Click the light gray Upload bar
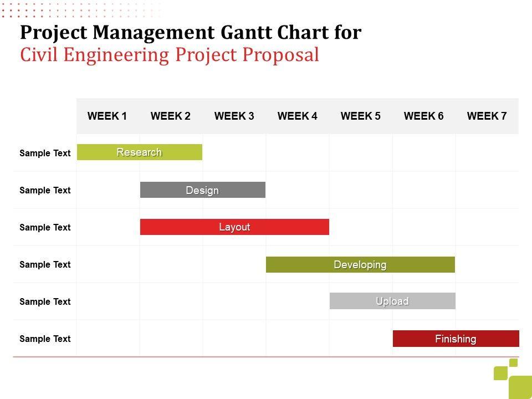This screenshot has width=532, height=399. (392, 301)
